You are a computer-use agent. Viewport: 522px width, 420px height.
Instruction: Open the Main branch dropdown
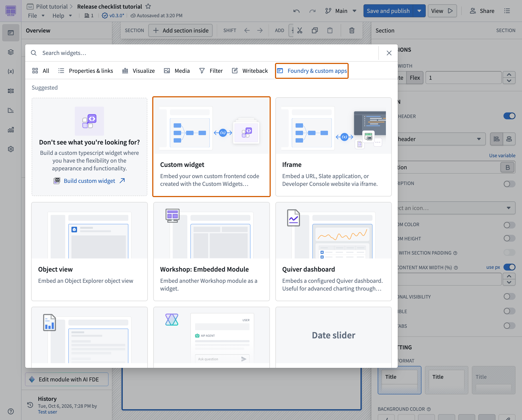(341, 11)
